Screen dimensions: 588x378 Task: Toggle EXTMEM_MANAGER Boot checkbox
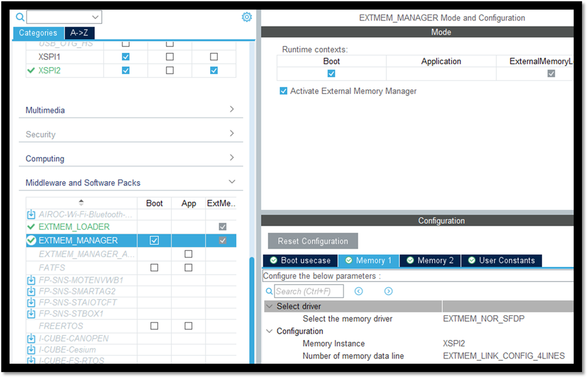(x=154, y=240)
